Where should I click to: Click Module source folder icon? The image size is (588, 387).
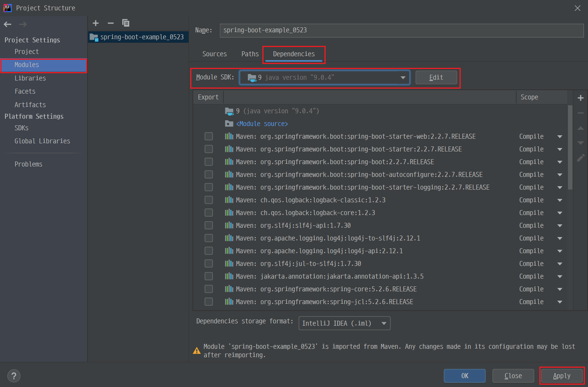pyautogui.click(x=229, y=123)
